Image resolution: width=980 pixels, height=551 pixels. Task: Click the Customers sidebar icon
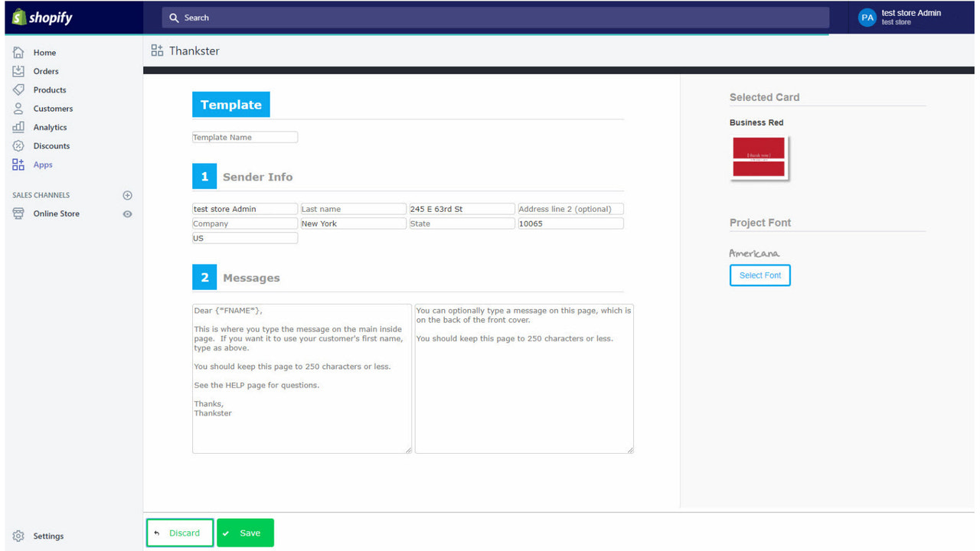coord(18,108)
